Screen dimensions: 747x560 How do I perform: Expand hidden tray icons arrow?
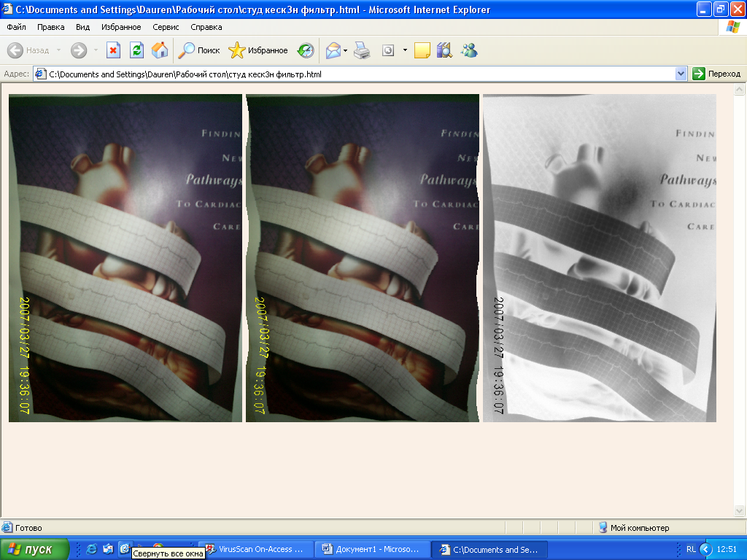coord(705,549)
